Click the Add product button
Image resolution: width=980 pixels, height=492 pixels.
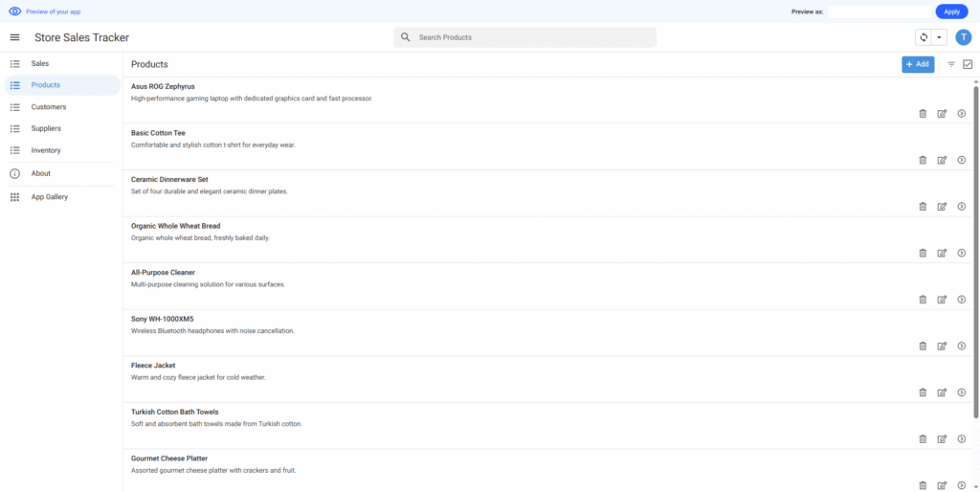tap(918, 64)
